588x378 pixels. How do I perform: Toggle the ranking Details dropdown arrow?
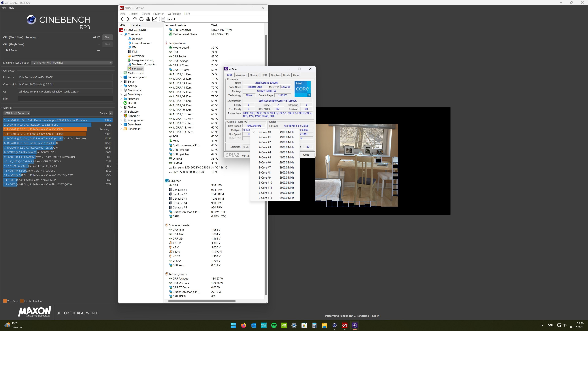111,113
